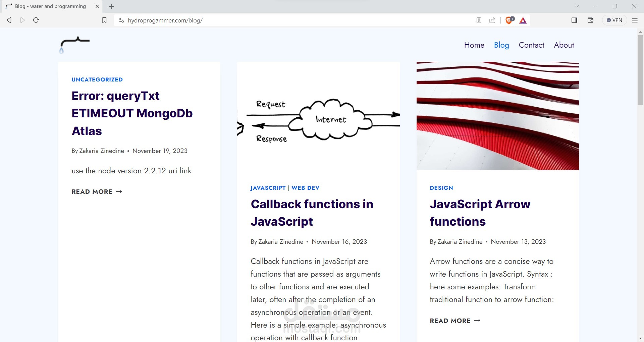Click Zakaria Zinedine author on Arrow functions post

click(x=460, y=242)
